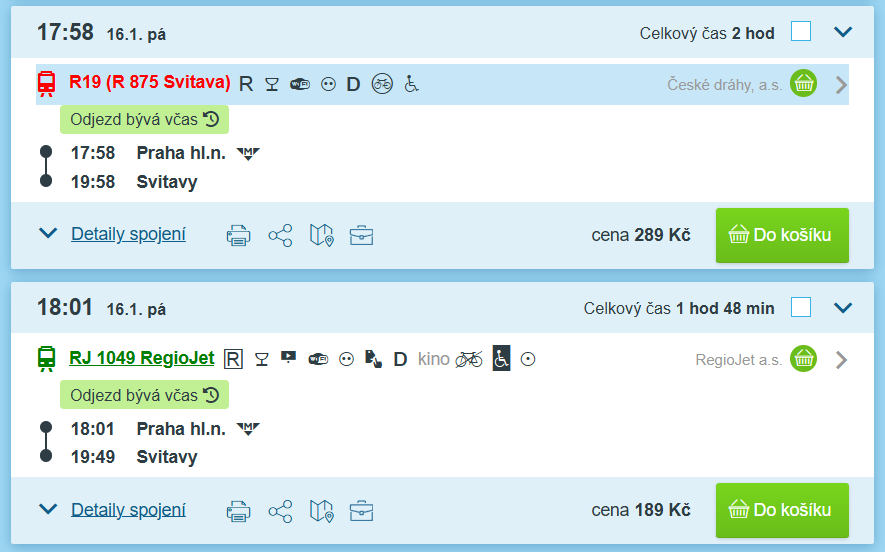
Task: Click WiFi icon on RJ 1049 RegioJet row
Action: click(318, 359)
